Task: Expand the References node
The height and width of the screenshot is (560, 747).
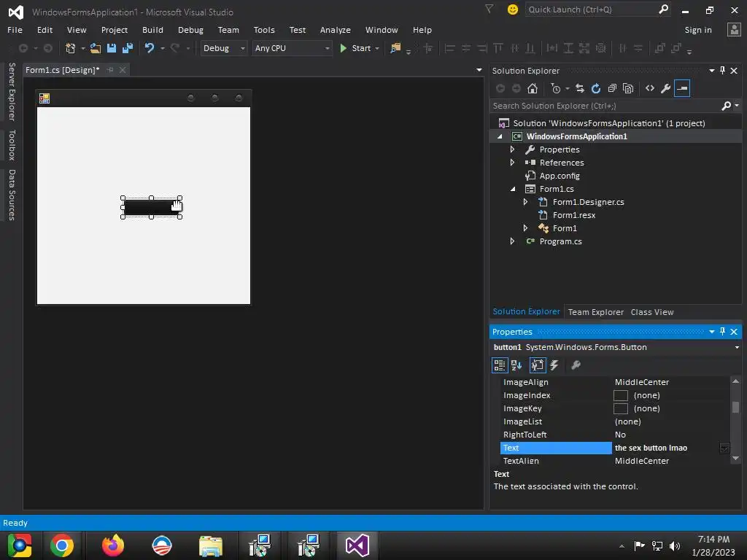Action: (513, 163)
